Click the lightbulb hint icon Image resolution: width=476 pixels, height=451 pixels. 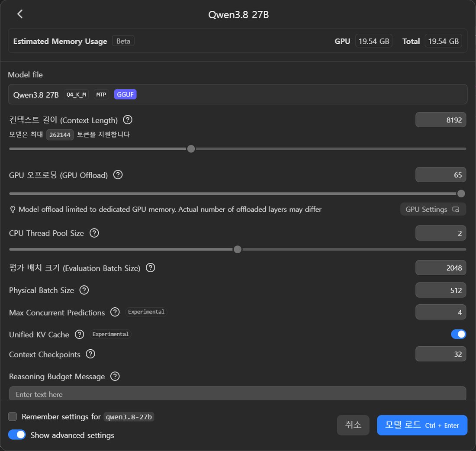coord(13,209)
